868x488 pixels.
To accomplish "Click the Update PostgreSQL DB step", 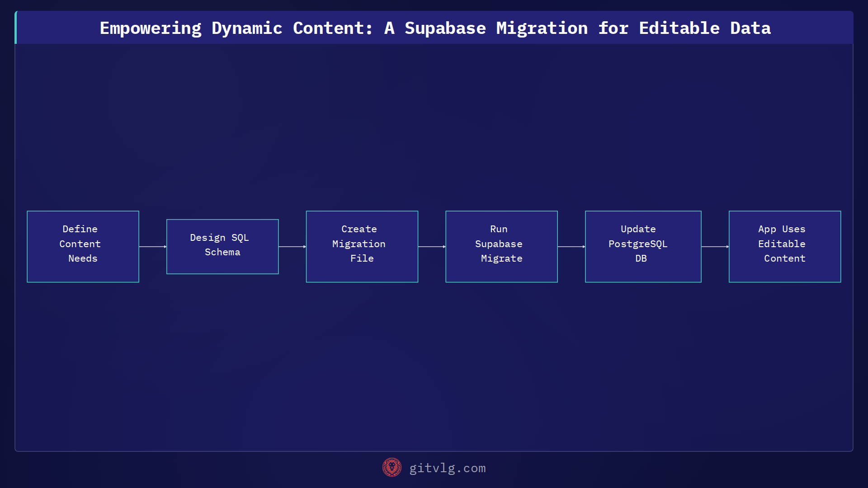I will (643, 247).
